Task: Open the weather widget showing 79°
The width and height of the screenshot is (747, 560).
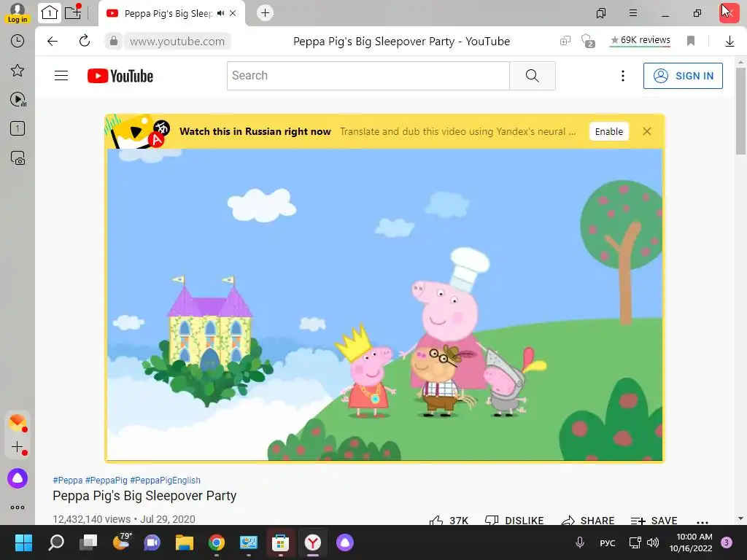Action: [x=121, y=542]
